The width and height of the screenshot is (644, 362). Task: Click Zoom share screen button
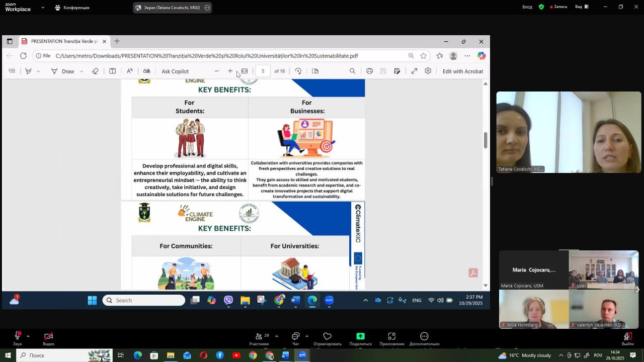tap(360, 338)
